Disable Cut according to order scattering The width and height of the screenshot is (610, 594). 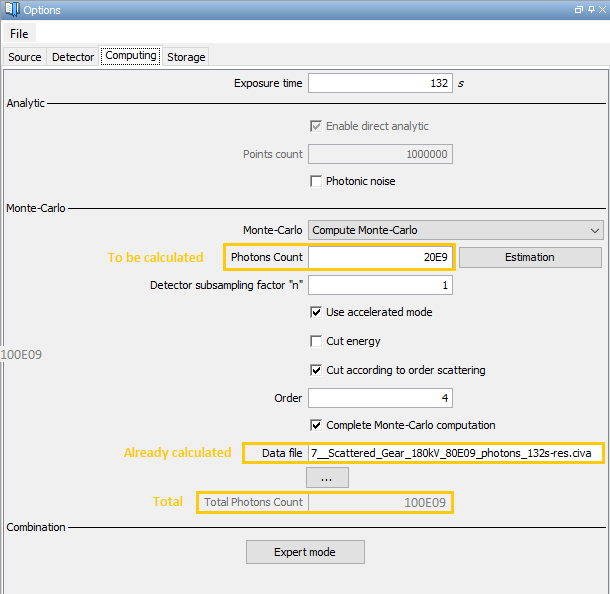pyautogui.click(x=316, y=370)
